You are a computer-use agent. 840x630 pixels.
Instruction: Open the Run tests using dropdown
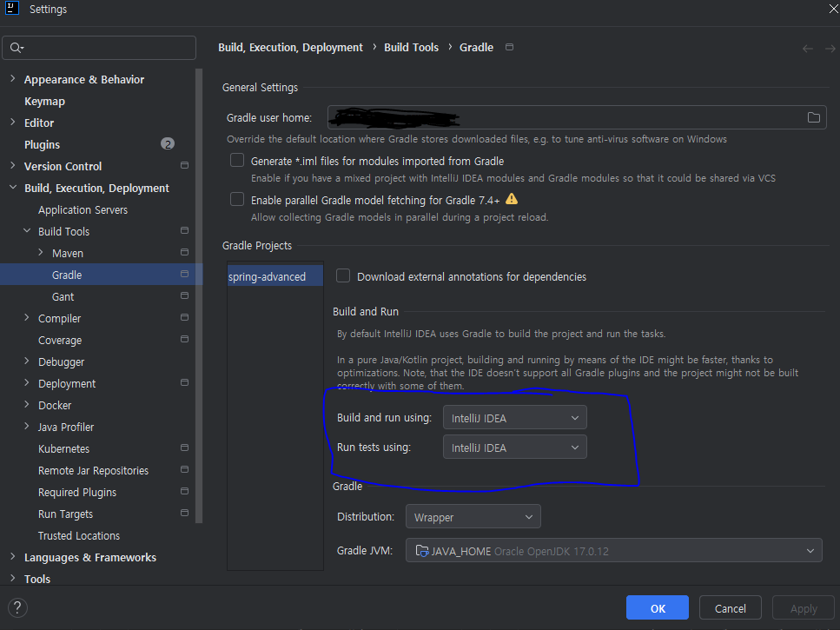[x=515, y=448]
